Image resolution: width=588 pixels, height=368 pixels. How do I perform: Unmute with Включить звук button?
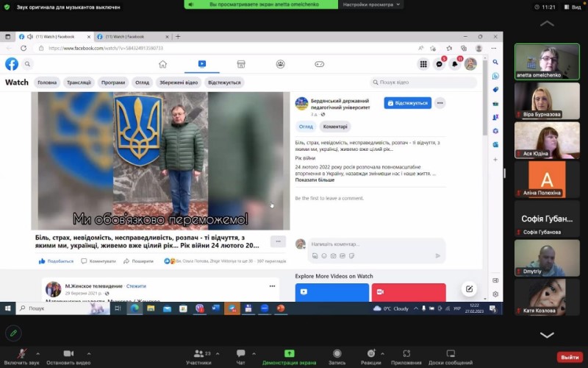(22, 357)
